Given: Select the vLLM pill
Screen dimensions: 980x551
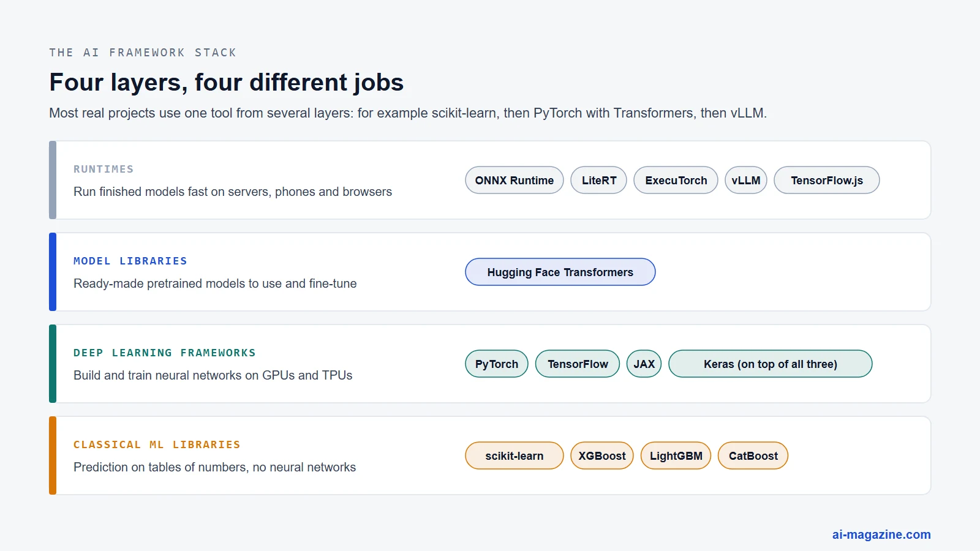Looking at the screenshot, I should click(x=746, y=180).
